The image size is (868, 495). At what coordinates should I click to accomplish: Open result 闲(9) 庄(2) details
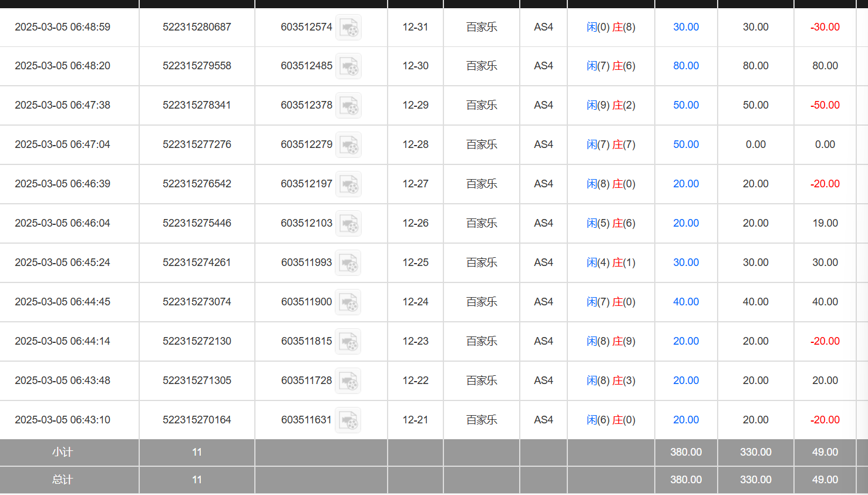coord(611,105)
